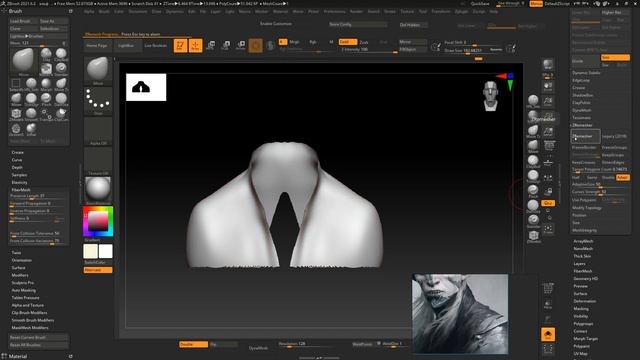640x360 pixels.
Task: Open the BasicMaterial sphere selector
Action: coord(98,190)
